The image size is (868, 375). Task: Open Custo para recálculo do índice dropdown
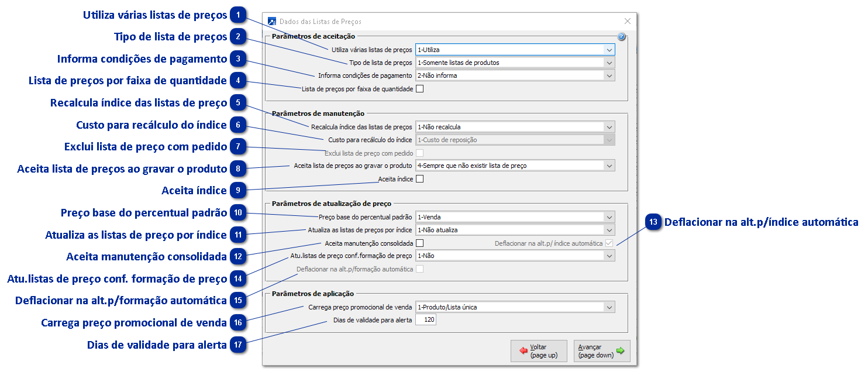click(609, 140)
